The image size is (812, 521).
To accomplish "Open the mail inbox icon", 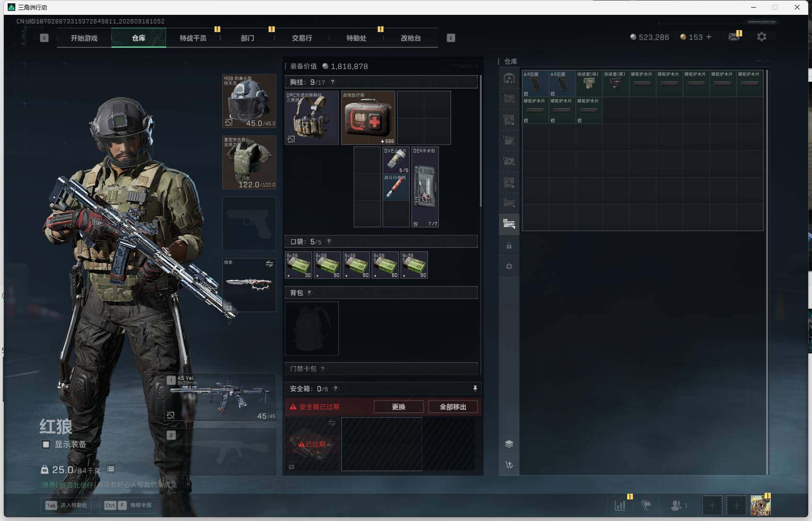I will pyautogui.click(x=734, y=37).
